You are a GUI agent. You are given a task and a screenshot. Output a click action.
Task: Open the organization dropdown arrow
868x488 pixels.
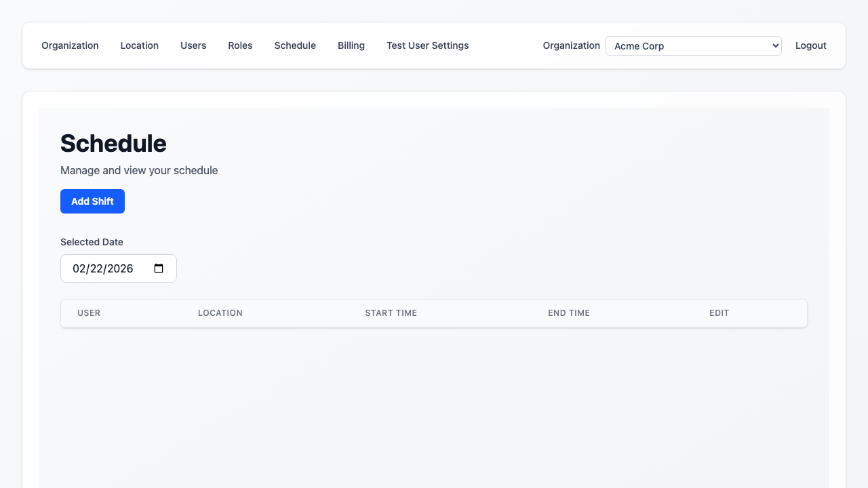click(x=774, y=45)
